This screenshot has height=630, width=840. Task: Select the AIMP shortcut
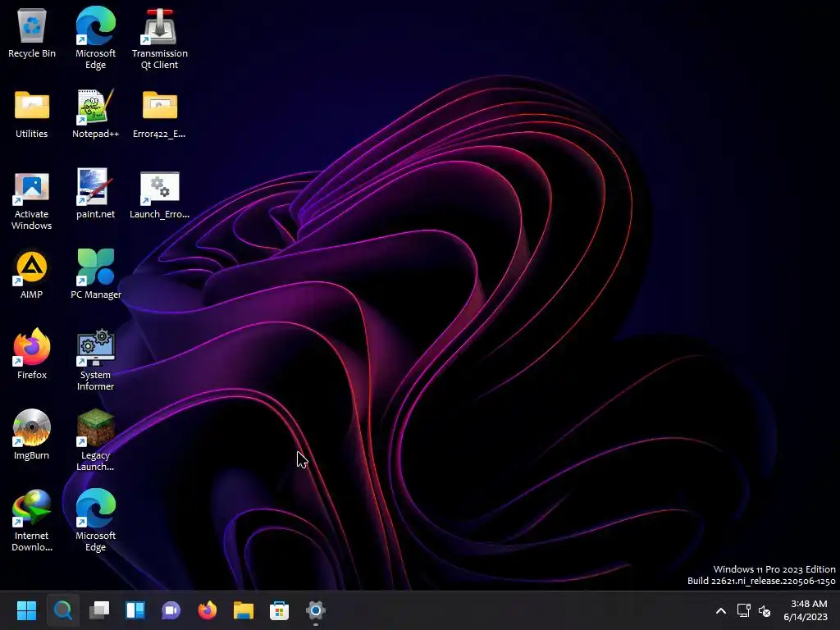[32, 274]
